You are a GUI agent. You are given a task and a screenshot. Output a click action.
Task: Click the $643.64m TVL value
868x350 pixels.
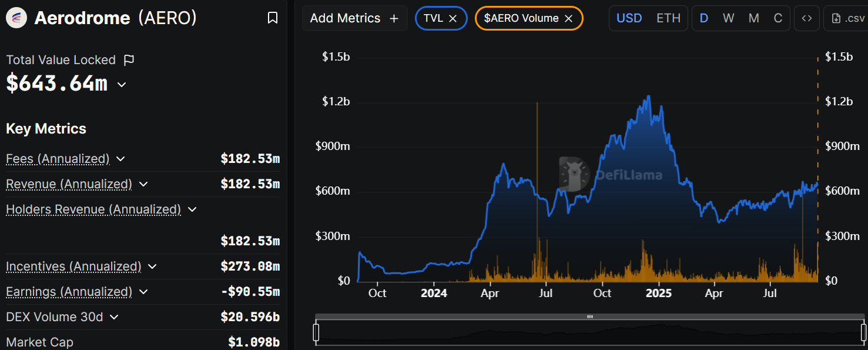[57, 84]
